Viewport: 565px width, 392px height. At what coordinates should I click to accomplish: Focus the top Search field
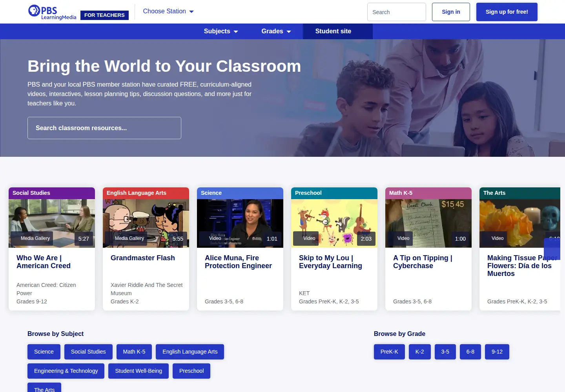[397, 12]
